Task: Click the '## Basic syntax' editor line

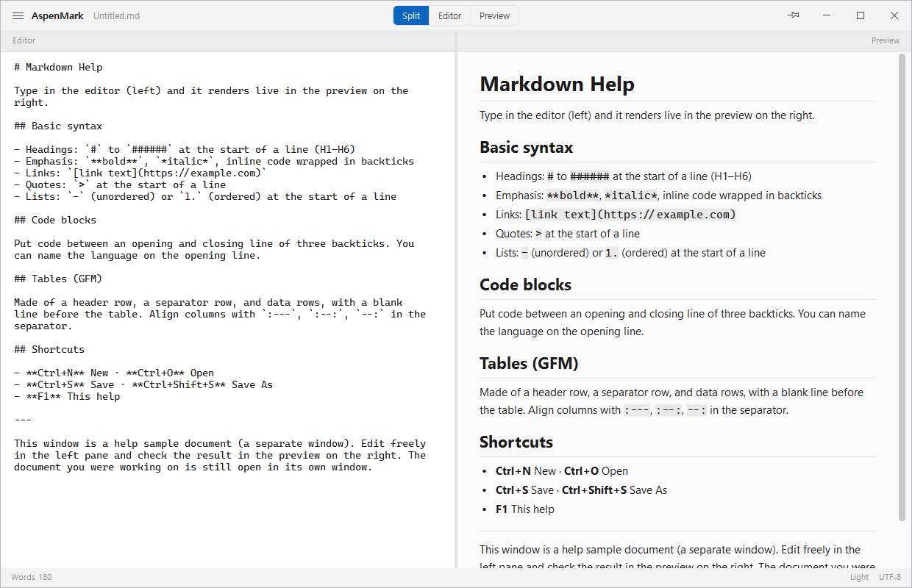Action: point(58,126)
